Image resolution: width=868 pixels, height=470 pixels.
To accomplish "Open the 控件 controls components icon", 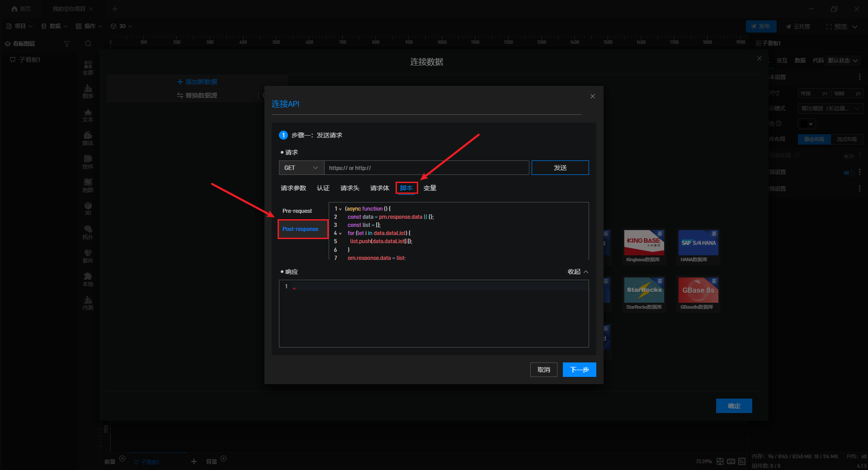I will click(x=88, y=162).
